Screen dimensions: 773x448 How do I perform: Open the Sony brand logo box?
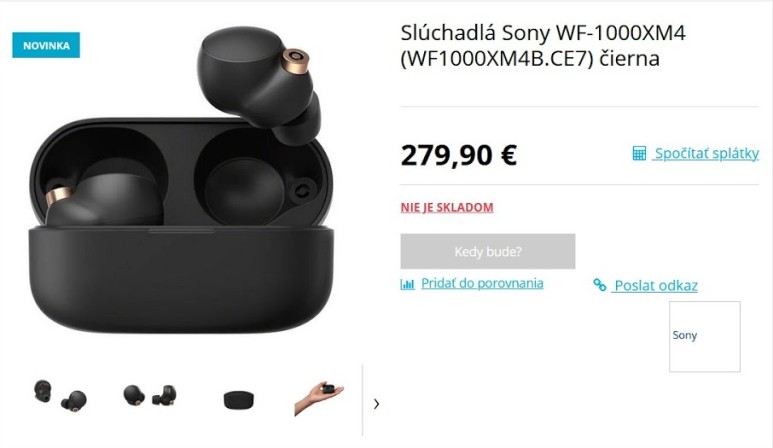(x=704, y=337)
